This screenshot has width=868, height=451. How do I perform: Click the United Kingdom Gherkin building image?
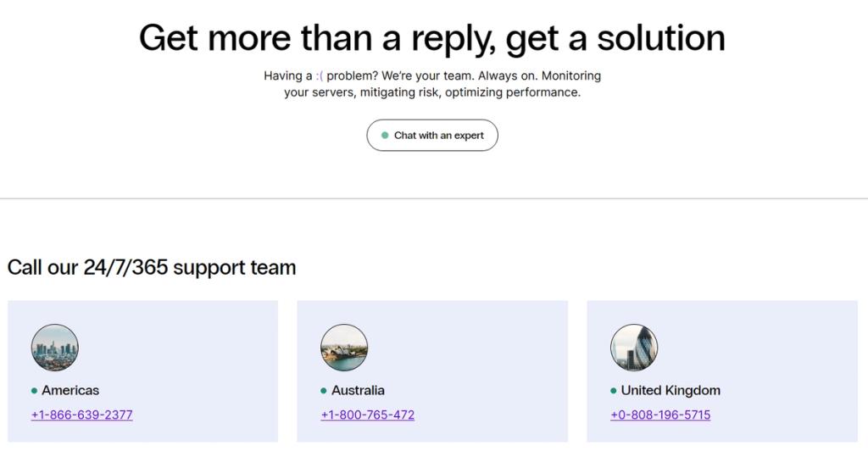tap(634, 348)
